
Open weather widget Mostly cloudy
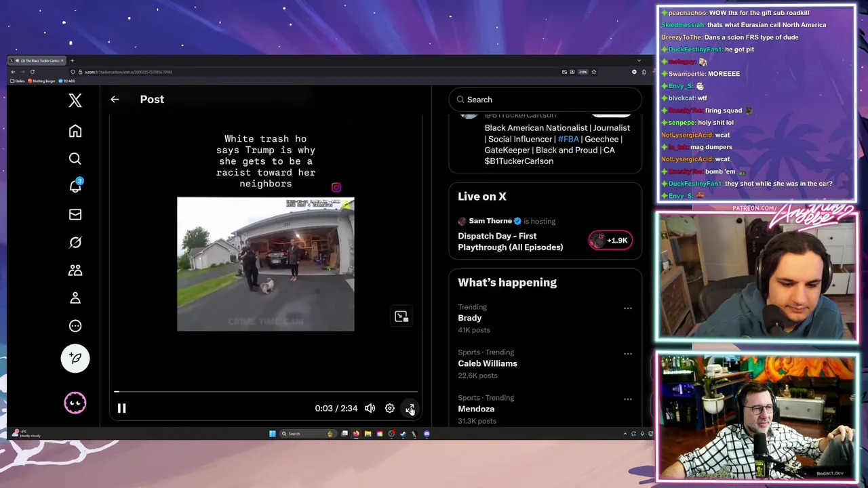pos(27,434)
